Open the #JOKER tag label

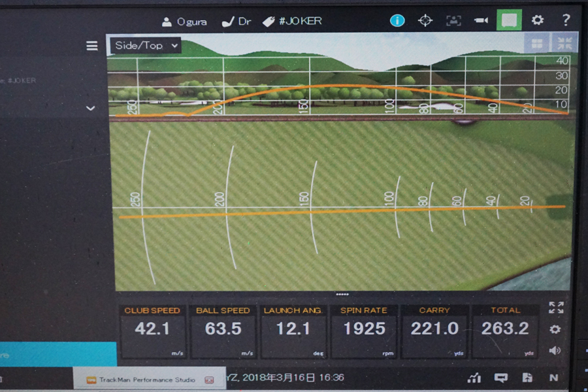tap(292, 22)
